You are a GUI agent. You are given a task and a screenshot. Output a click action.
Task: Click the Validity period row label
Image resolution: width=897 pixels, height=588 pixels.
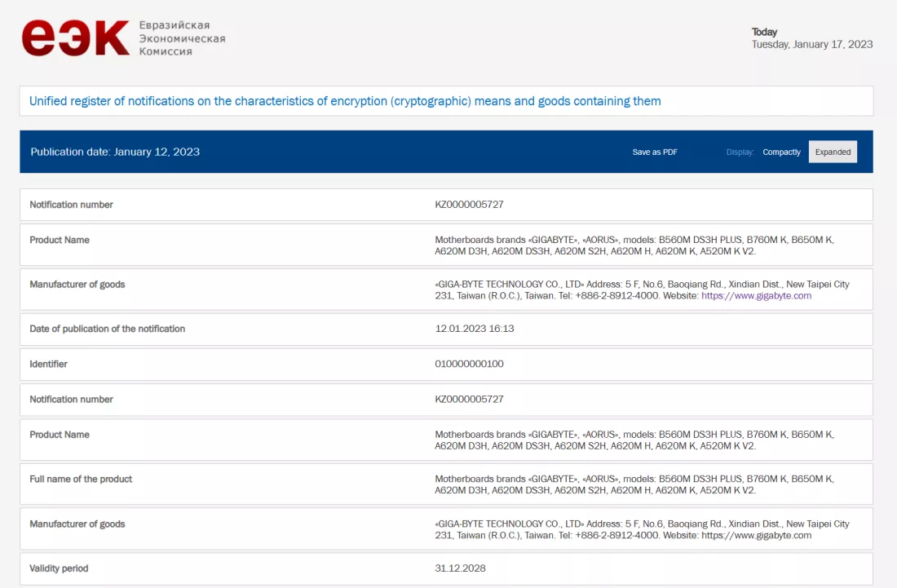pyautogui.click(x=59, y=568)
